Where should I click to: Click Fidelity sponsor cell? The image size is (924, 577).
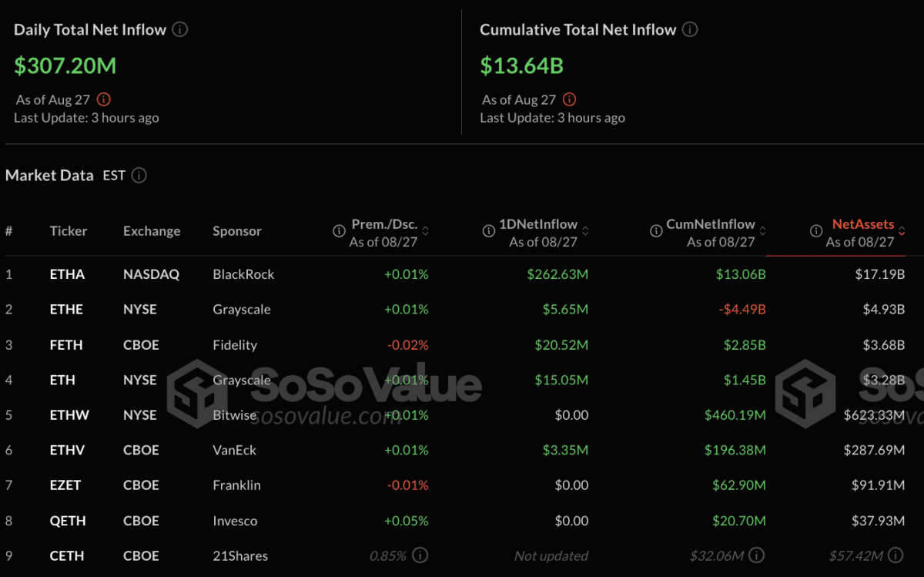[235, 345]
